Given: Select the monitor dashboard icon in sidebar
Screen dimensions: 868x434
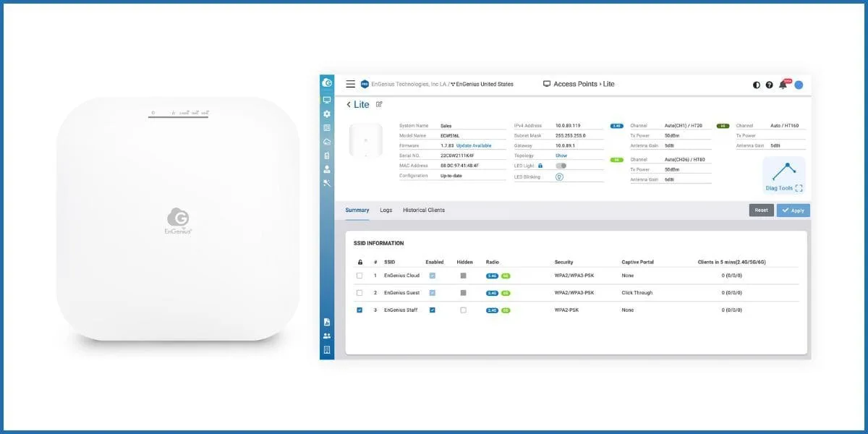Looking at the screenshot, I should pos(326,100).
